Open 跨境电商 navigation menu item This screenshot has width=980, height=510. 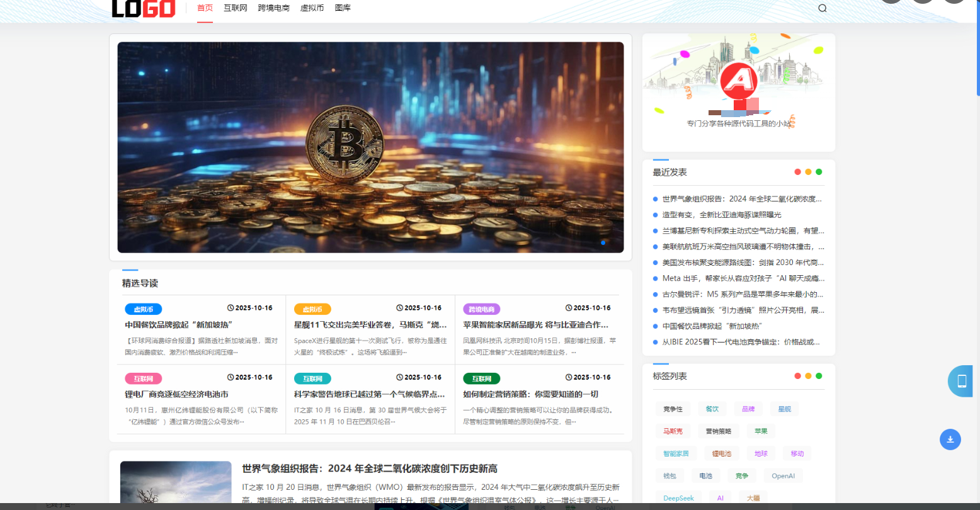point(273,8)
